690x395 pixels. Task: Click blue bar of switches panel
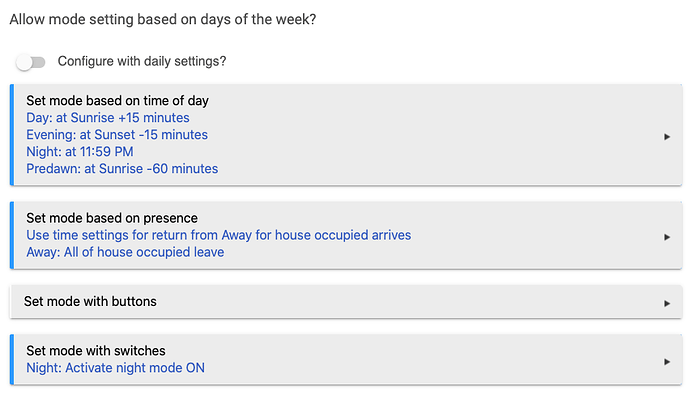tap(12, 359)
